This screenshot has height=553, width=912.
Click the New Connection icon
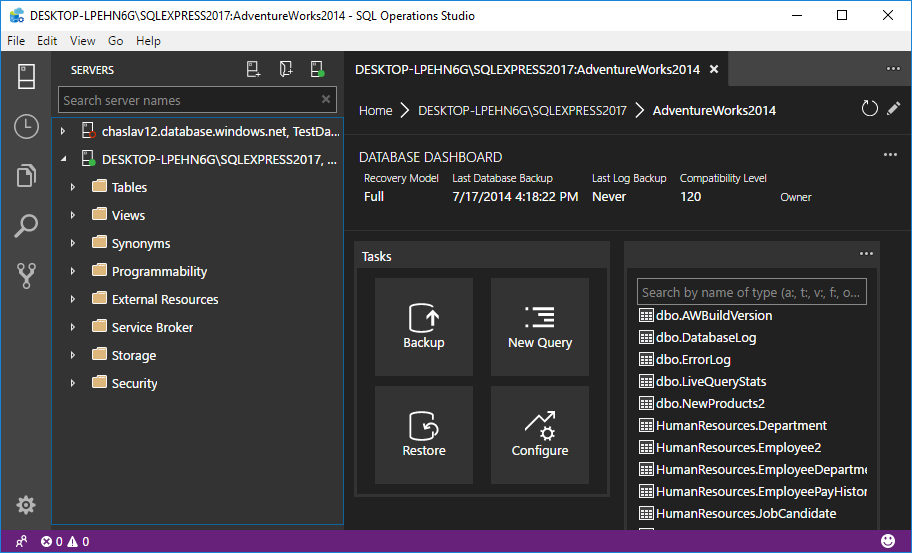coord(254,70)
